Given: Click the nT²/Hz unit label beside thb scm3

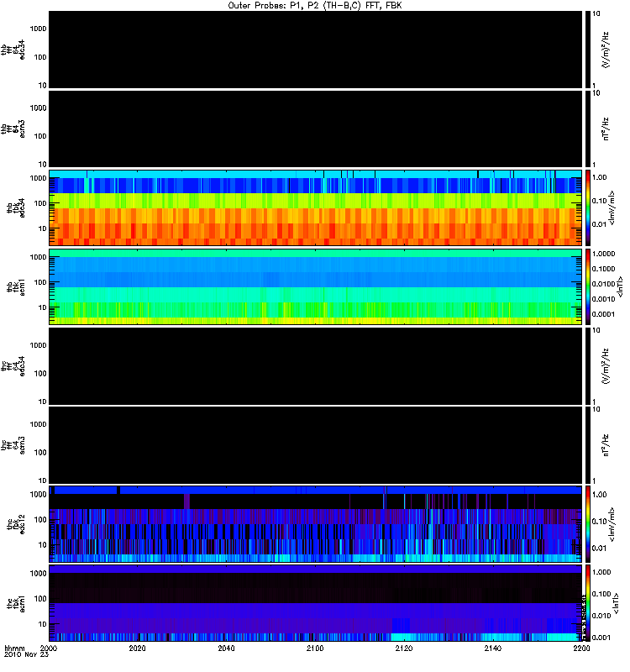Looking at the screenshot, I should click(606, 129).
